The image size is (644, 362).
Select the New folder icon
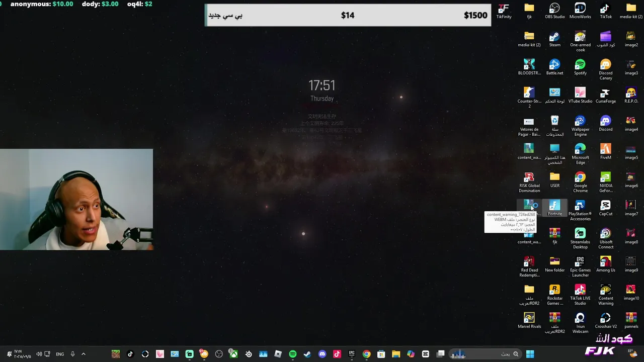(x=554, y=264)
